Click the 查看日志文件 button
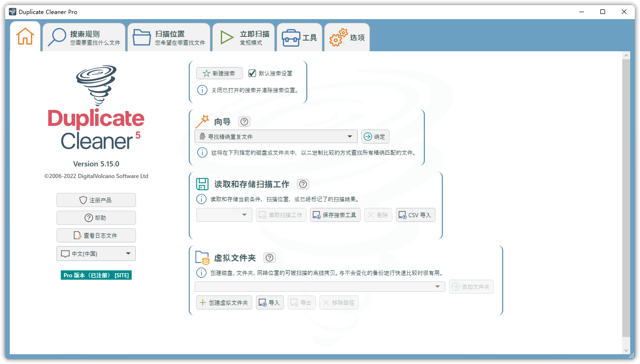 (x=96, y=235)
